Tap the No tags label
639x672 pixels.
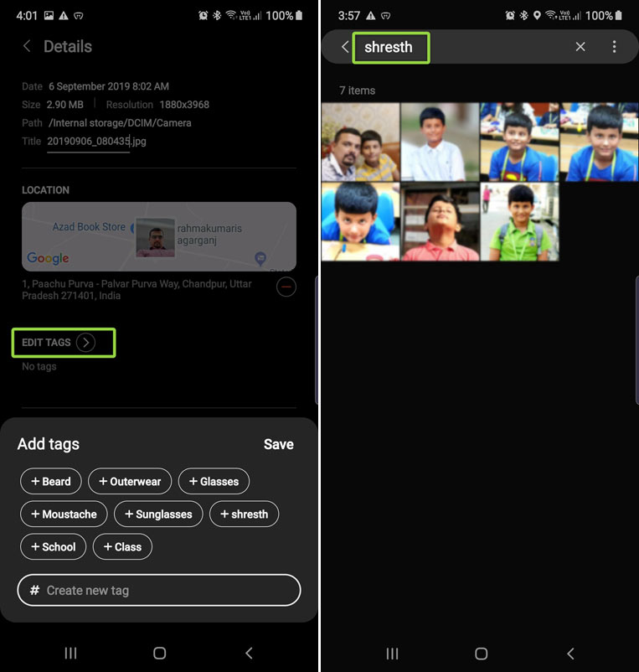click(x=39, y=366)
